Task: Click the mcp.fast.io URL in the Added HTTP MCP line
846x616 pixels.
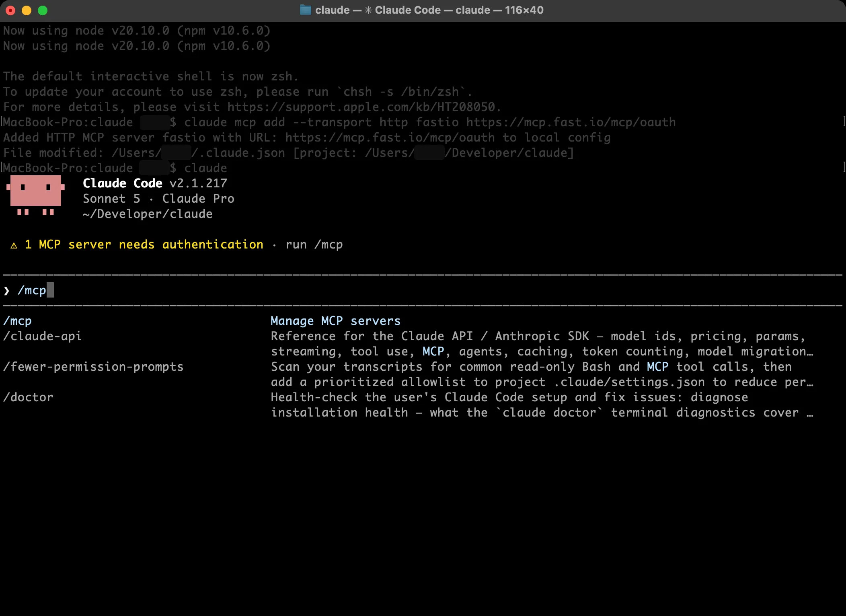Action: (x=390, y=138)
